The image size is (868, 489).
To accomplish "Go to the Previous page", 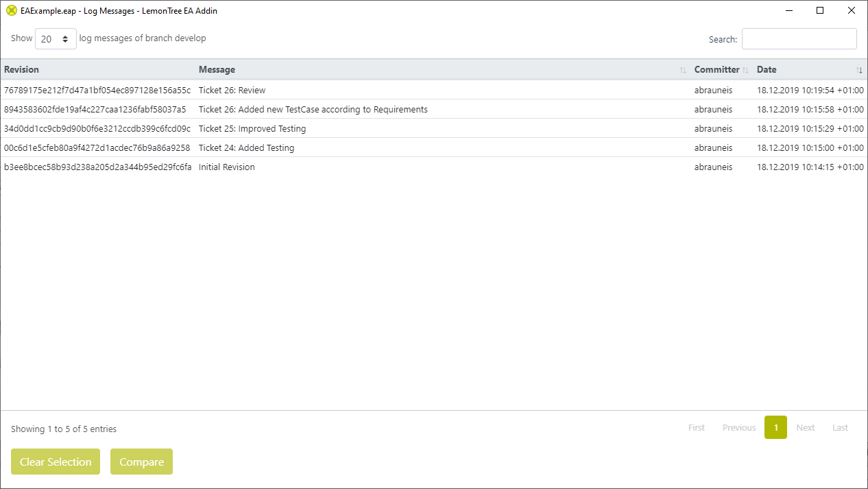I will pyautogui.click(x=739, y=427).
